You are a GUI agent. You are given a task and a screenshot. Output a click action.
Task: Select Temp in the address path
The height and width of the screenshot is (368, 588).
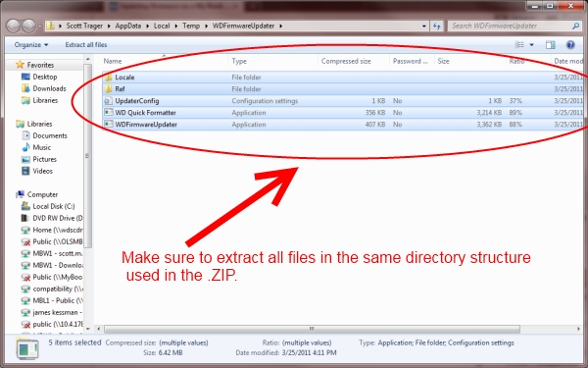pos(191,26)
